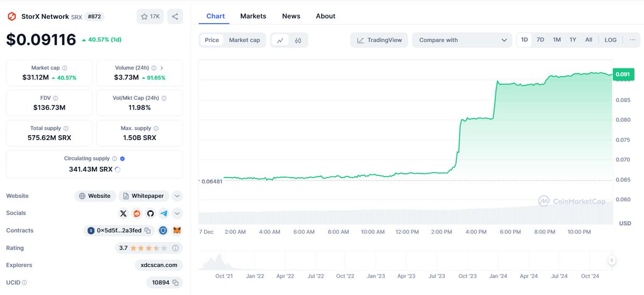Click the FDV info icon
Screen dimensions: 644x295
pyautogui.click(x=56, y=98)
